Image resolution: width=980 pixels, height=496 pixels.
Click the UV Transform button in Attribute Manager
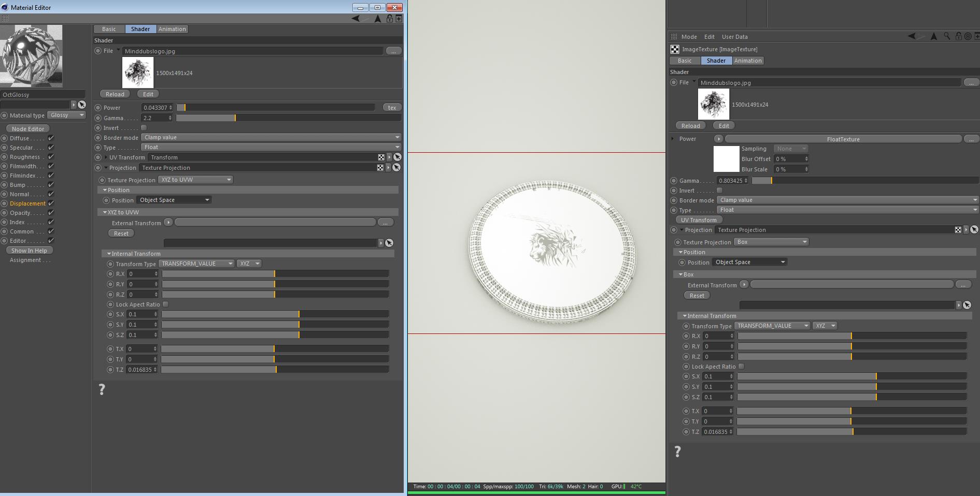(x=699, y=220)
